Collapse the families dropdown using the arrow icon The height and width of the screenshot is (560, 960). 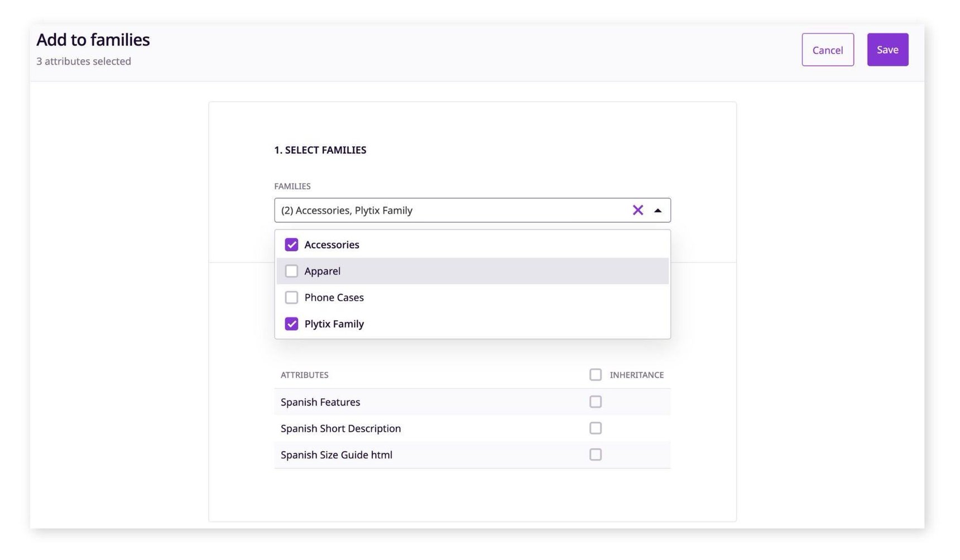658,210
